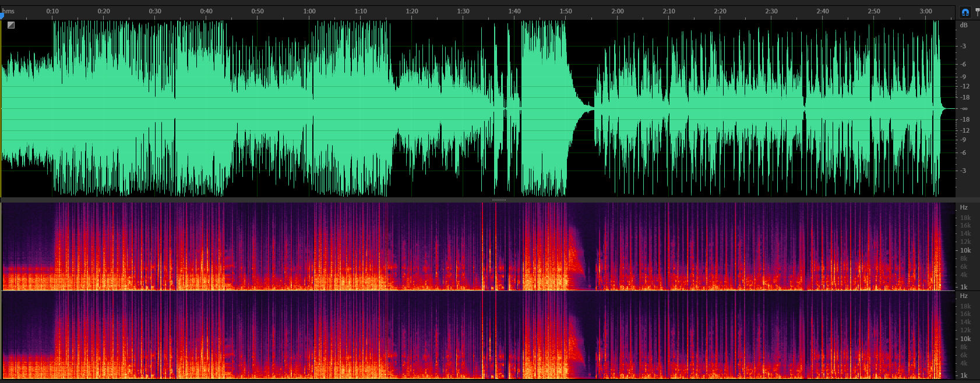The height and width of the screenshot is (383, 980).
Task: Click the 0:30 mark on the time ruler
Action: coord(155,11)
